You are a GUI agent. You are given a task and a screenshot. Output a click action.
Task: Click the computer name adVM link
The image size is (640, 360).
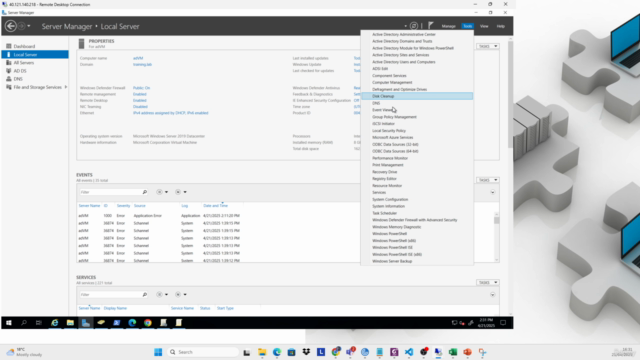click(x=138, y=58)
